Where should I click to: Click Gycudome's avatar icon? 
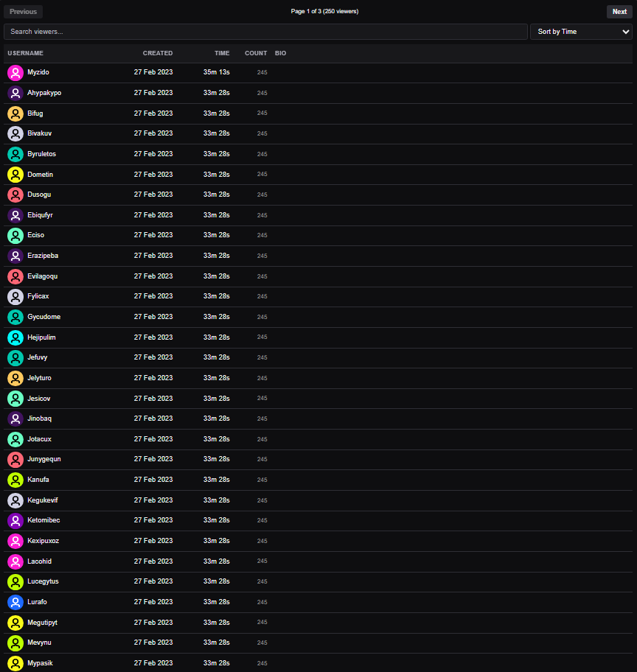coord(15,317)
